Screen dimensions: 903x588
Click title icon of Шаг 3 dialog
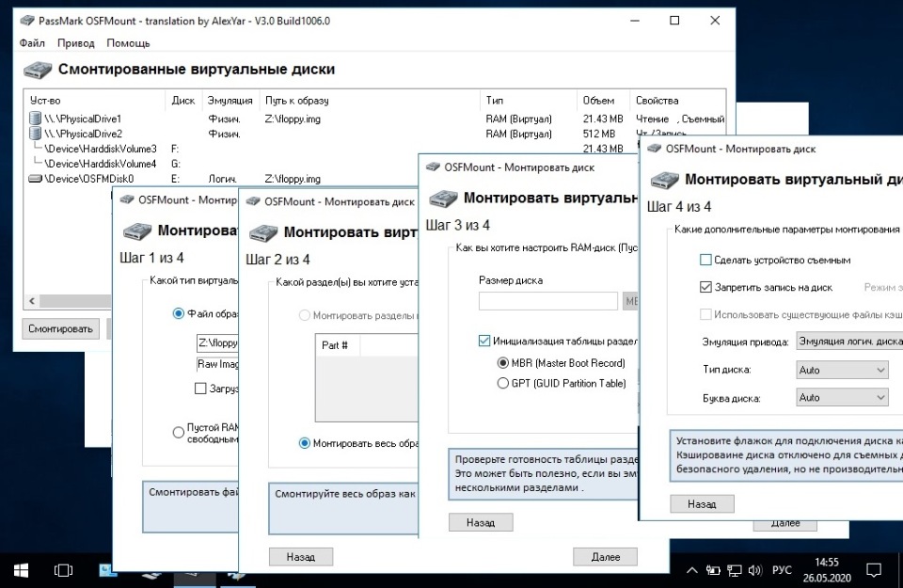pos(433,167)
